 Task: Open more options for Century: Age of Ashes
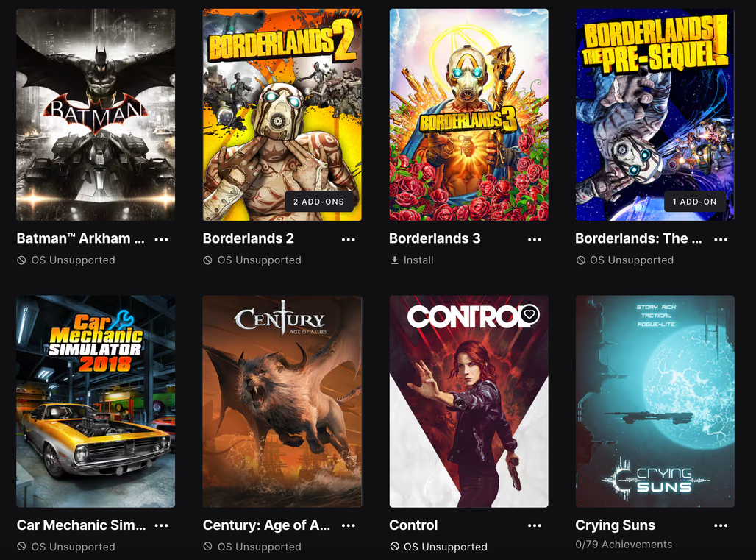348,525
